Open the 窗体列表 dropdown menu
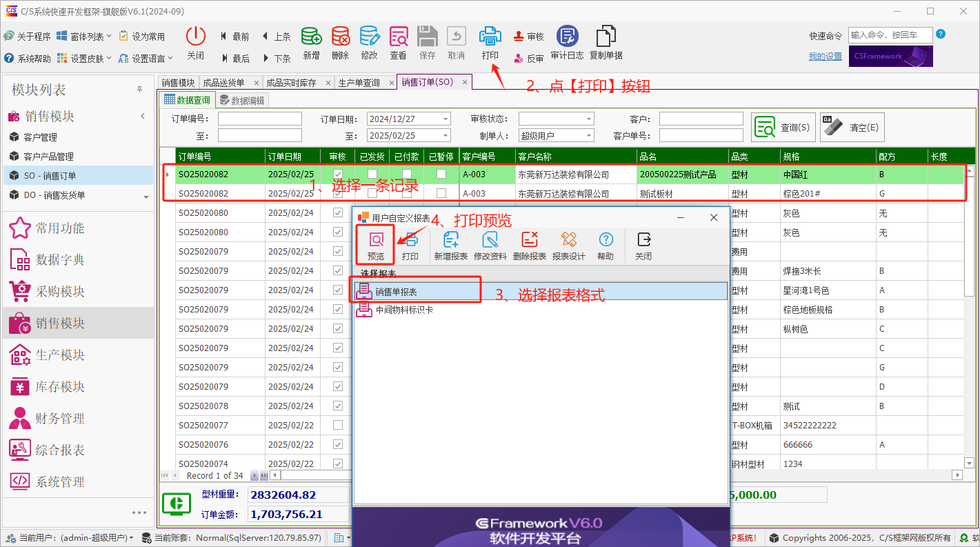 86,36
